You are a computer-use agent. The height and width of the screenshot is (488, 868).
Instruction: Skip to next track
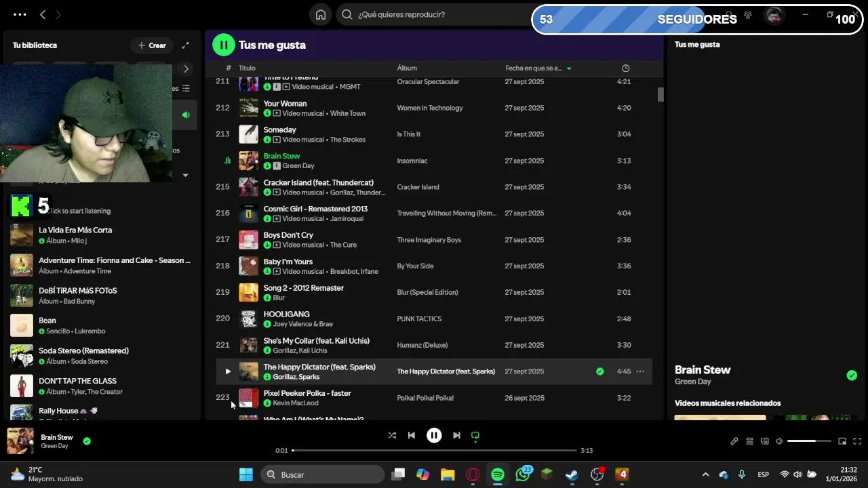click(x=456, y=435)
